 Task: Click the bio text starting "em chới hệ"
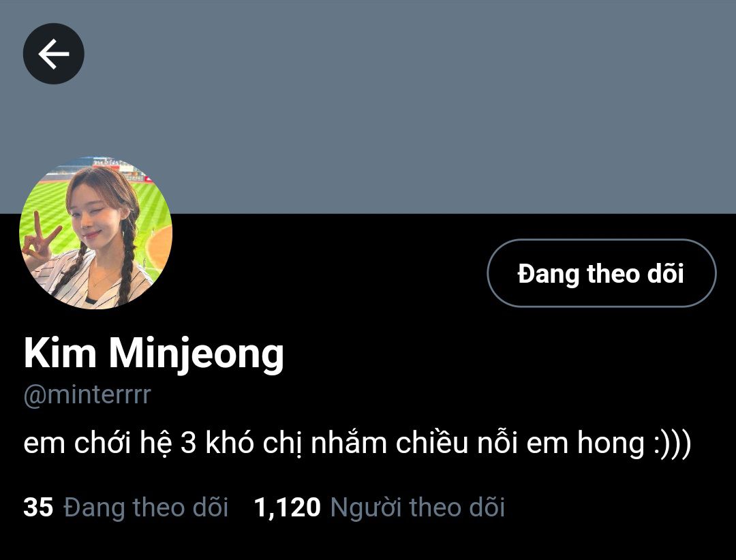357,442
